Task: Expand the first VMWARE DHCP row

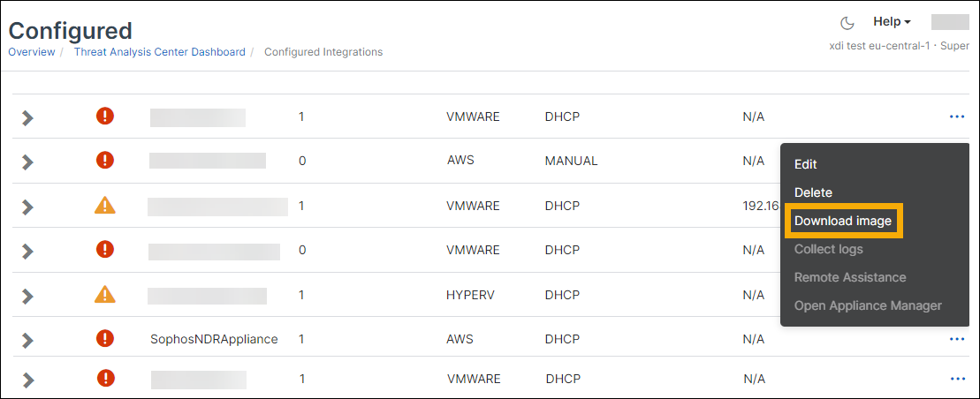Action: 27,117
